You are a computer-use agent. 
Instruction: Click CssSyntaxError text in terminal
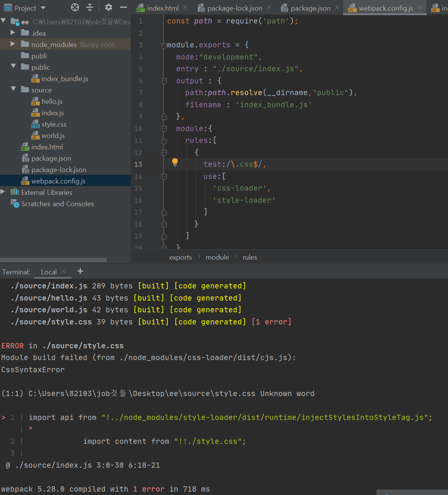pyautogui.click(x=33, y=370)
